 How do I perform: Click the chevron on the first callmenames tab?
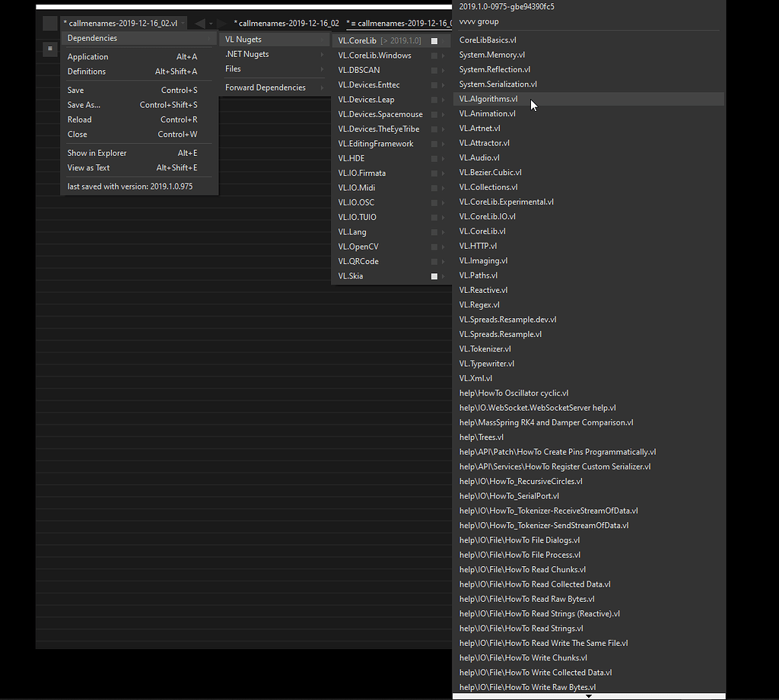183,23
